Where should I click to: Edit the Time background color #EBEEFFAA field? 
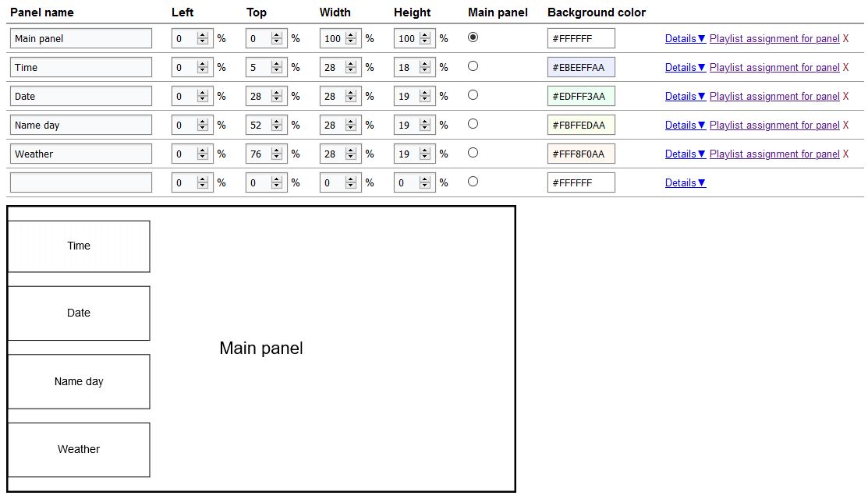pyautogui.click(x=581, y=68)
